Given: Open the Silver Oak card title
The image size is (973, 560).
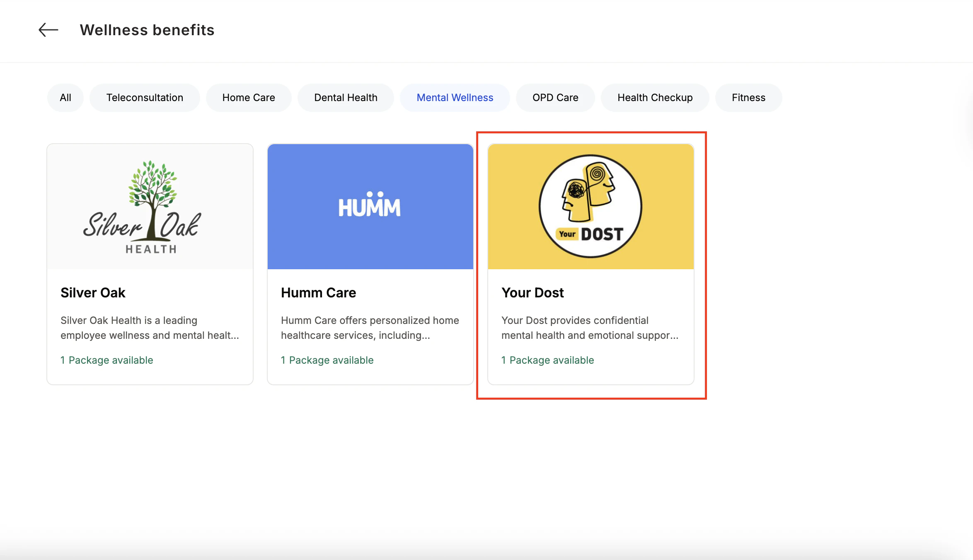Looking at the screenshot, I should click(x=93, y=293).
